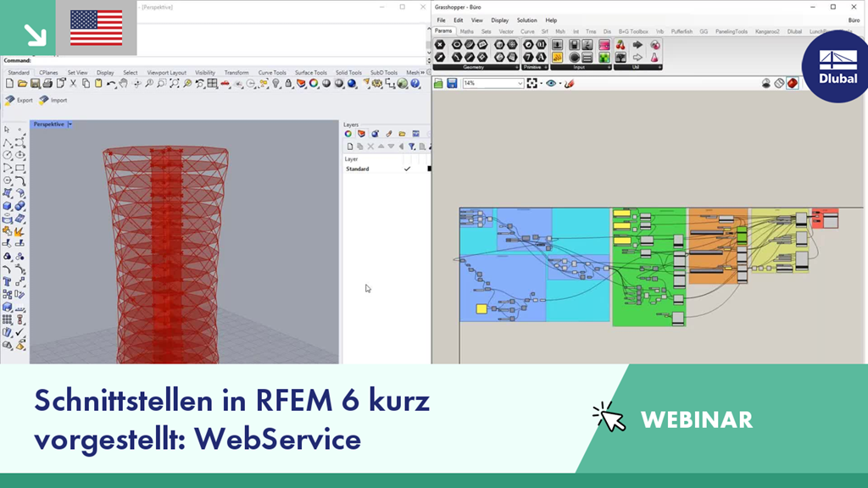This screenshot has height=488, width=868.
Task: Toggle the layer filter funnel in Layers panel
Action: point(412,146)
